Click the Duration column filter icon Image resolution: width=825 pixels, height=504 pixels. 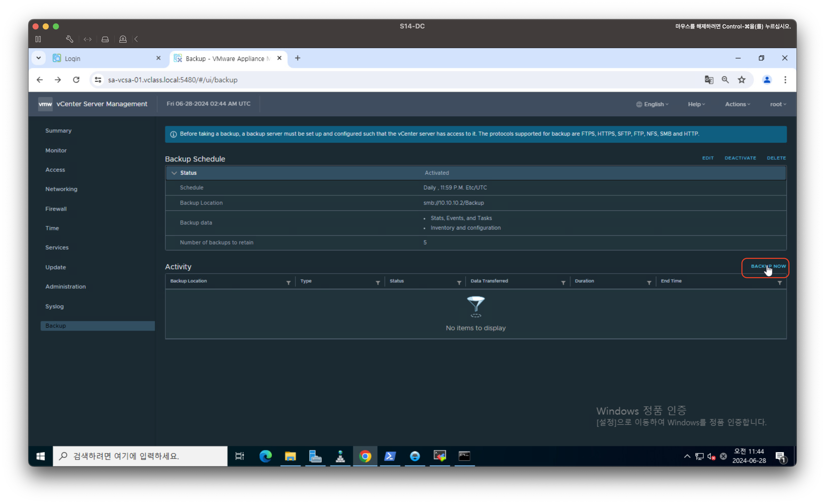[x=649, y=283]
